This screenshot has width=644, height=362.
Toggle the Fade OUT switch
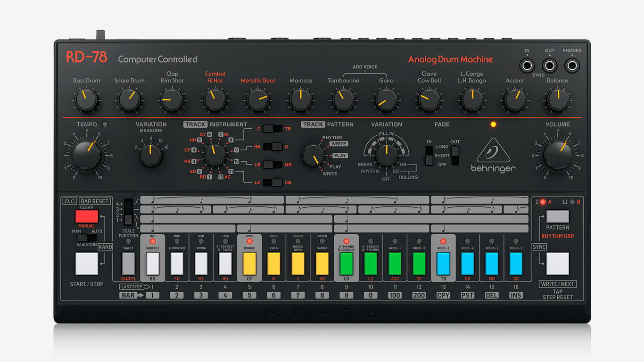455,156
